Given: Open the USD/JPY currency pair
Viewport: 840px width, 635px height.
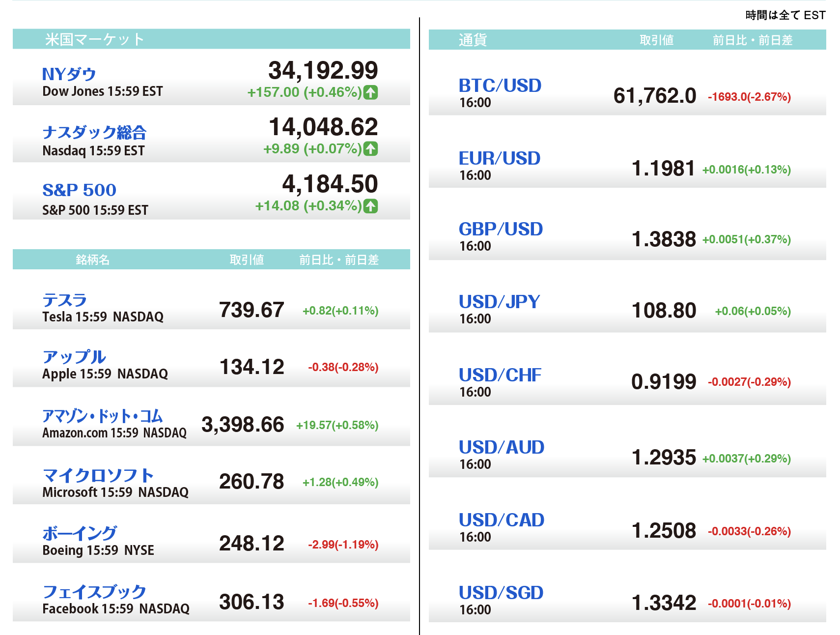Looking at the screenshot, I should click(499, 301).
